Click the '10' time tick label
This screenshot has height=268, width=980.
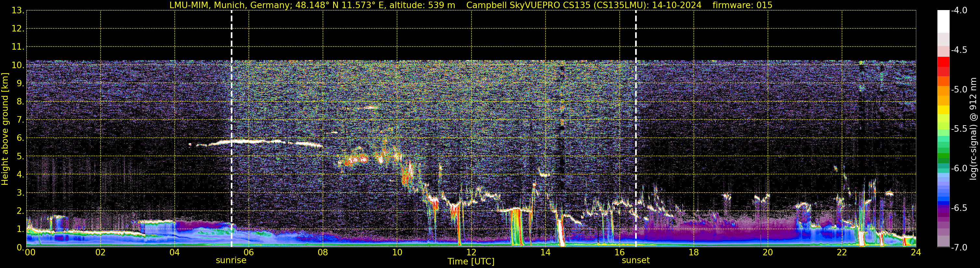(397, 252)
